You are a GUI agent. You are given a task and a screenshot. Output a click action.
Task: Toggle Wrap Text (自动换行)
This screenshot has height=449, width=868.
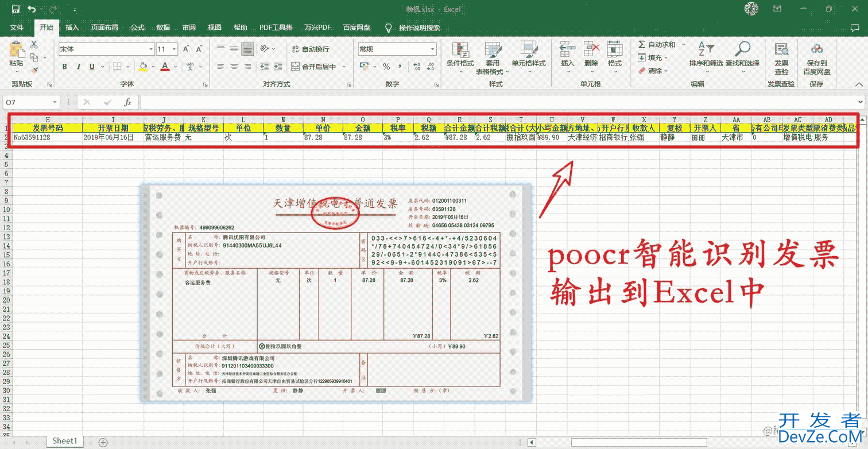point(311,49)
